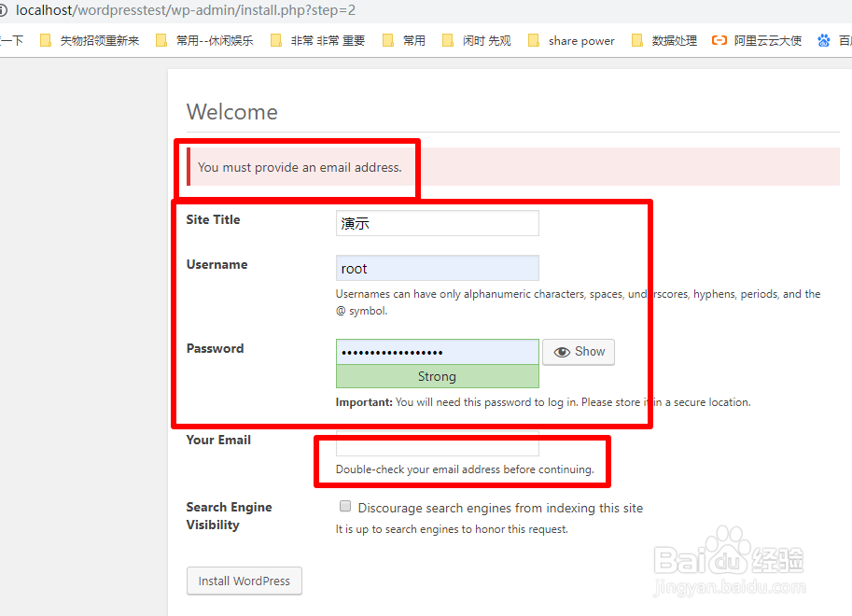Click the Site Title input field
Viewport: 852px width, 616px height.
click(x=438, y=223)
